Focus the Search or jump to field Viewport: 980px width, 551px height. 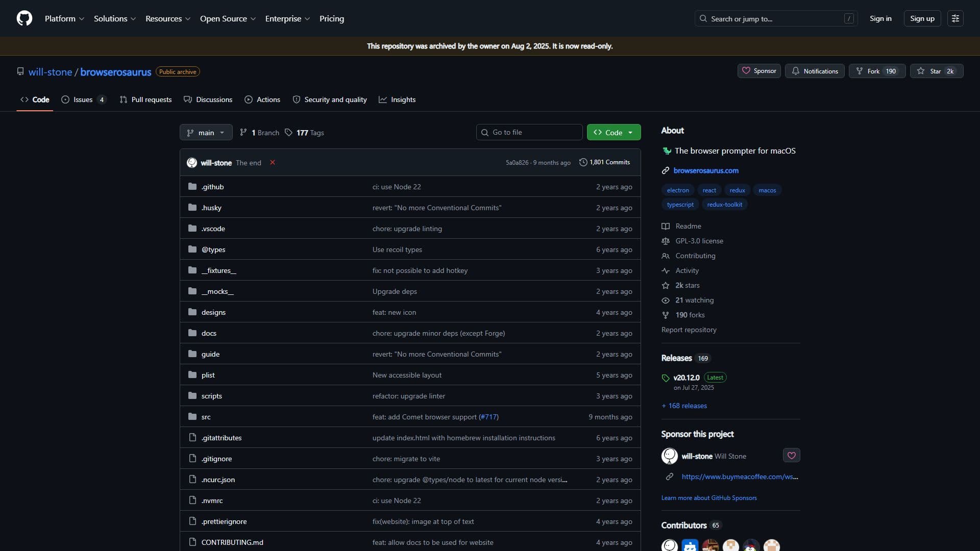pyautogui.click(x=776, y=18)
